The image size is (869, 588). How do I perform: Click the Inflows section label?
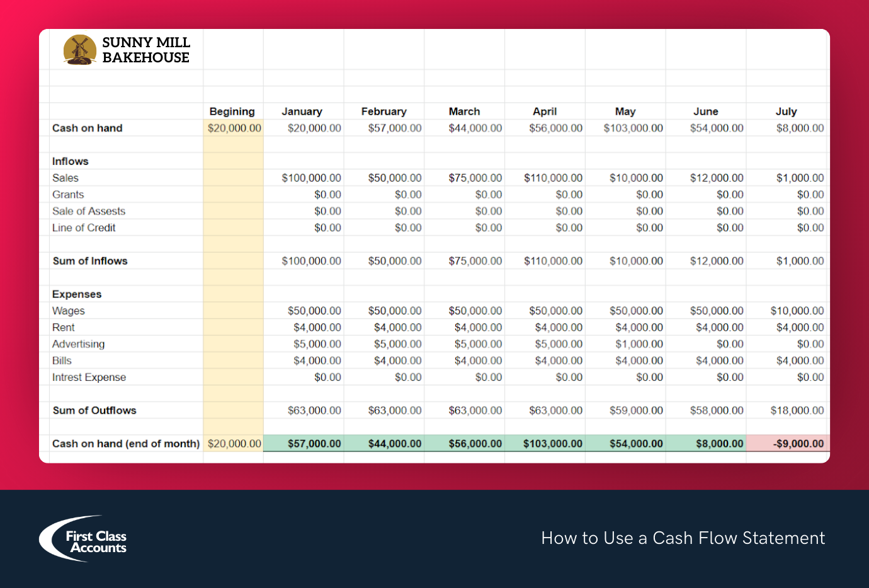click(70, 161)
